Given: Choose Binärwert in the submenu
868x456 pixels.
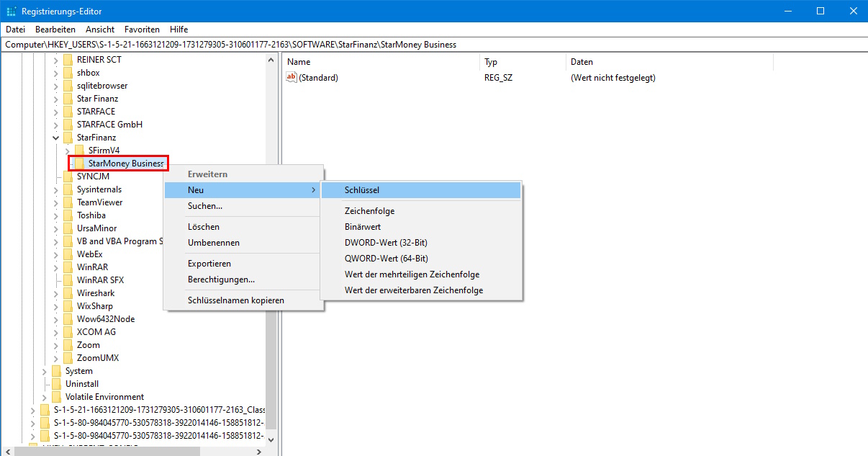Looking at the screenshot, I should (x=420, y=227).
